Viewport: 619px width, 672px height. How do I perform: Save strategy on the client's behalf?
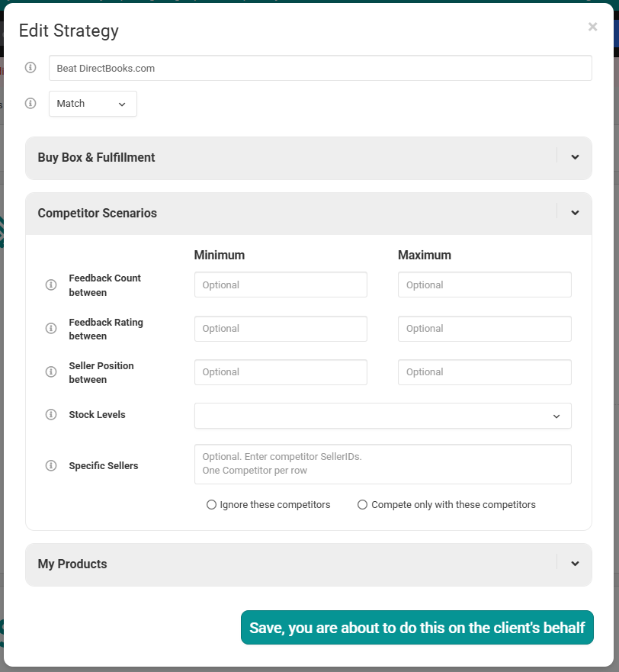pyautogui.click(x=417, y=628)
